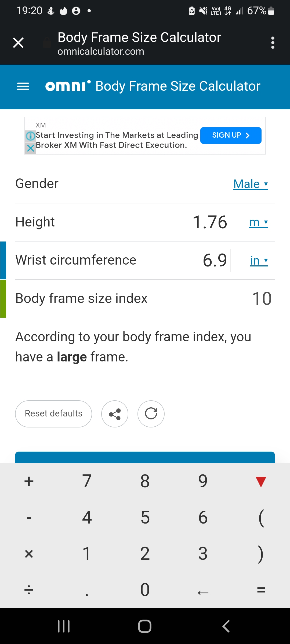This screenshot has width=290, height=644.
Task: Focus the Height value field
Action: click(x=210, y=222)
